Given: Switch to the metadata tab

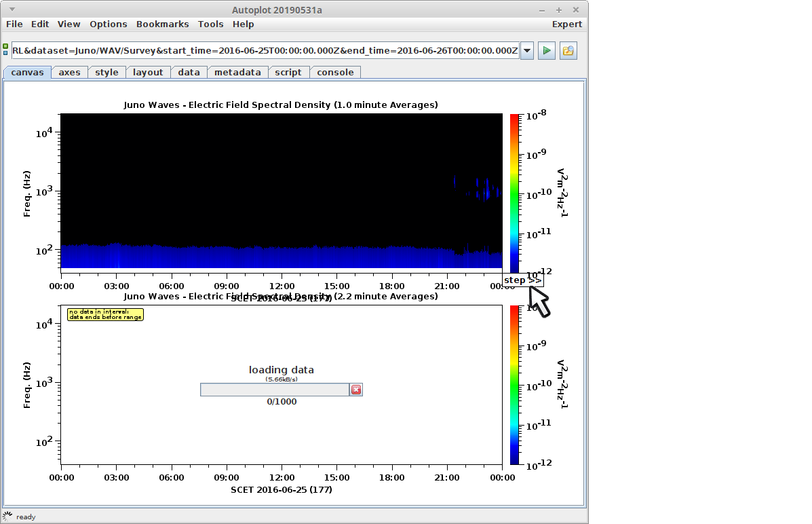Looking at the screenshot, I should pos(237,73).
